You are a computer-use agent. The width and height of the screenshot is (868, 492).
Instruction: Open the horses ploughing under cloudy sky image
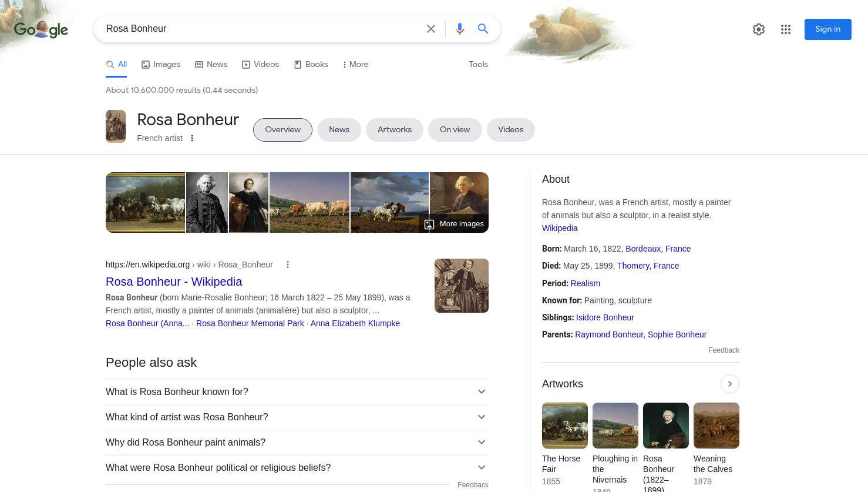click(x=389, y=202)
